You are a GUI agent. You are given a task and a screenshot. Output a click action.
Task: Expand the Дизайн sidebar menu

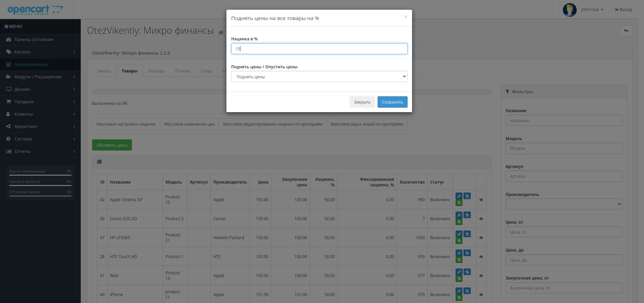(x=40, y=89)
